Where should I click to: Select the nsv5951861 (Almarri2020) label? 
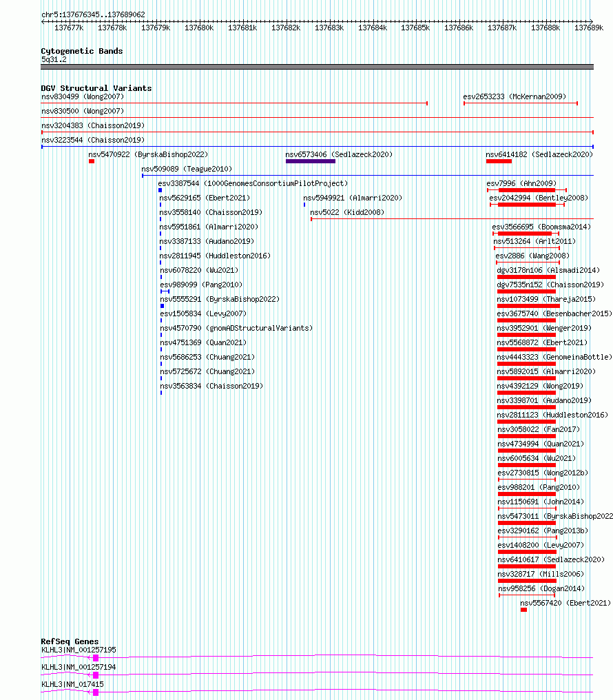(209, 227)
